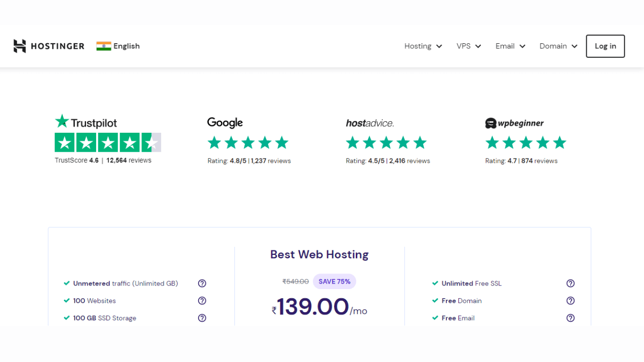Click the hostadvice Rating 4.5/5 text

(x=388, y=161)
